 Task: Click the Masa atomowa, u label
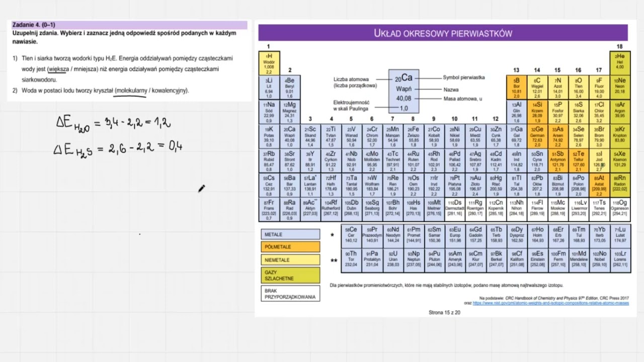[462, 99]
